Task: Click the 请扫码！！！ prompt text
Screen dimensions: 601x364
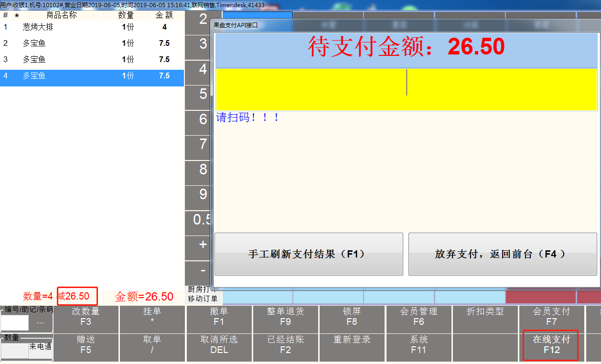Action: [247, 118]
